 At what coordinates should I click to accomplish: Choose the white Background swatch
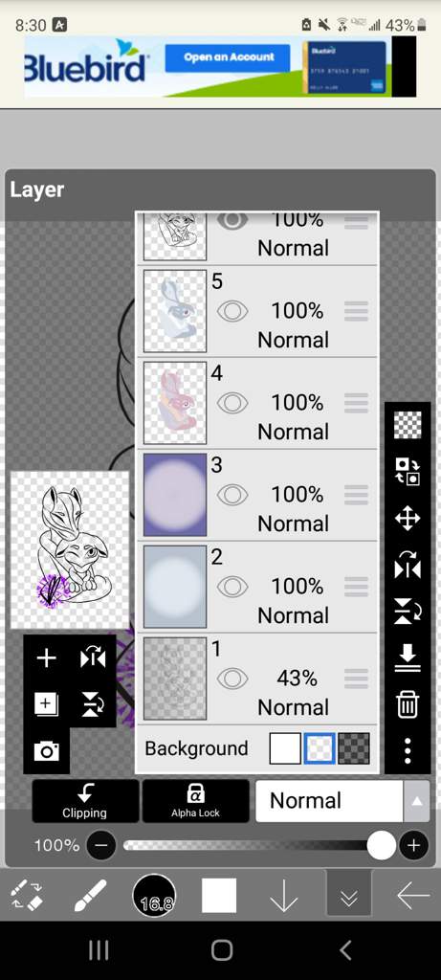285,748
